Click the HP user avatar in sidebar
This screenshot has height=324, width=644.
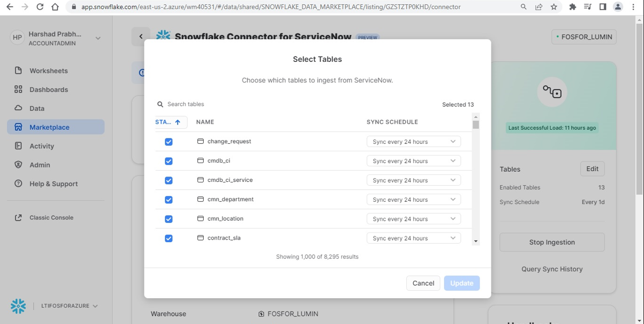(17, 38)
